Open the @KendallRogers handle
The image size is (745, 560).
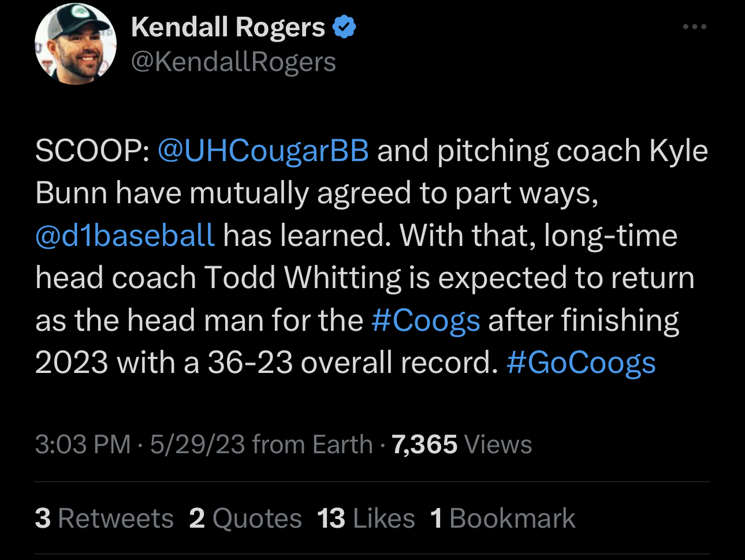click(233, 62)
